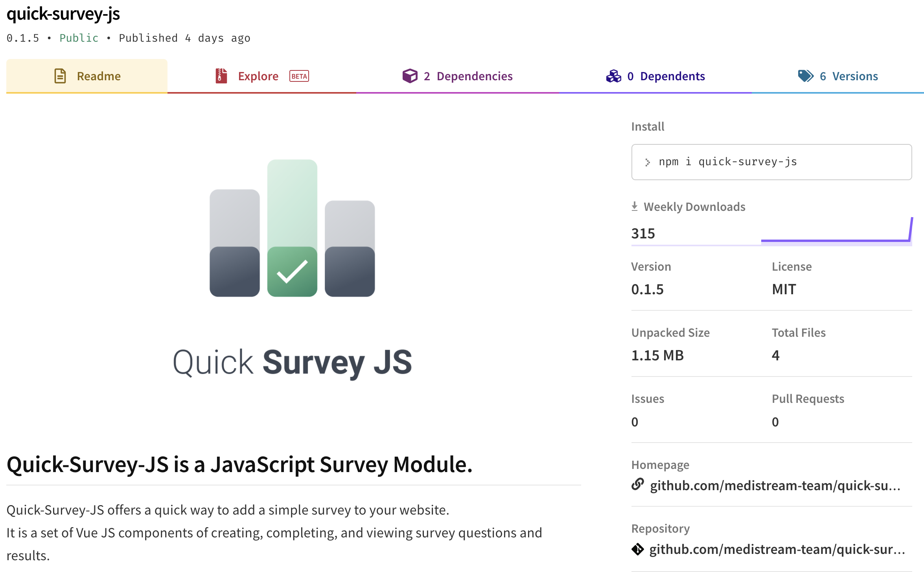Screen dimensions: 924x572
Task: Copy the npm i quick-survey-js command
Action: pyautogui.click(x=728, y=162)
